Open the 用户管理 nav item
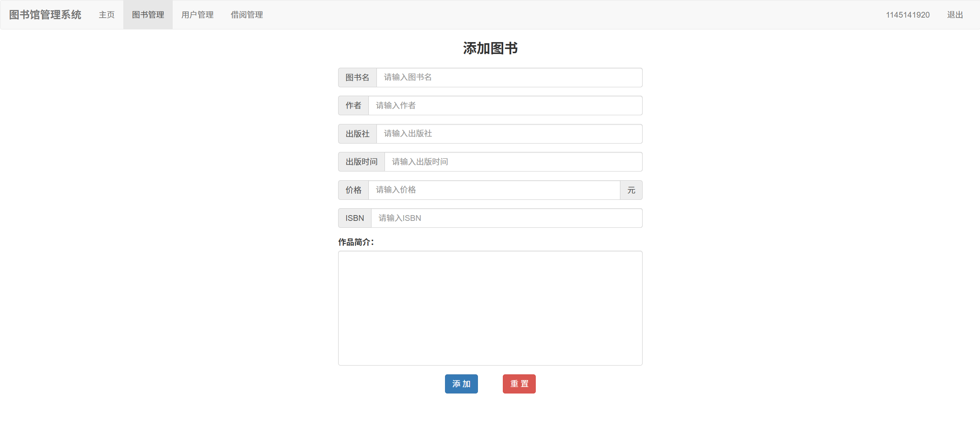Screen dimensions: 980x431 [x=197, y=15]
